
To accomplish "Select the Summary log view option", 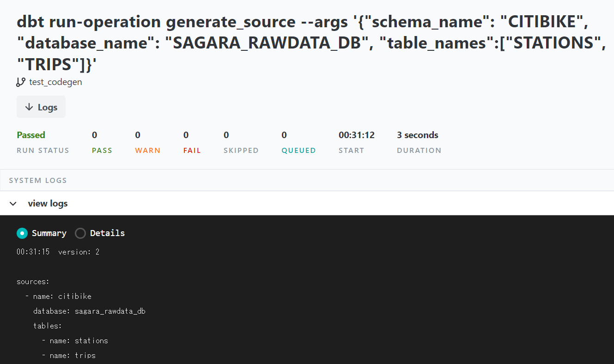I will point(41,233).
